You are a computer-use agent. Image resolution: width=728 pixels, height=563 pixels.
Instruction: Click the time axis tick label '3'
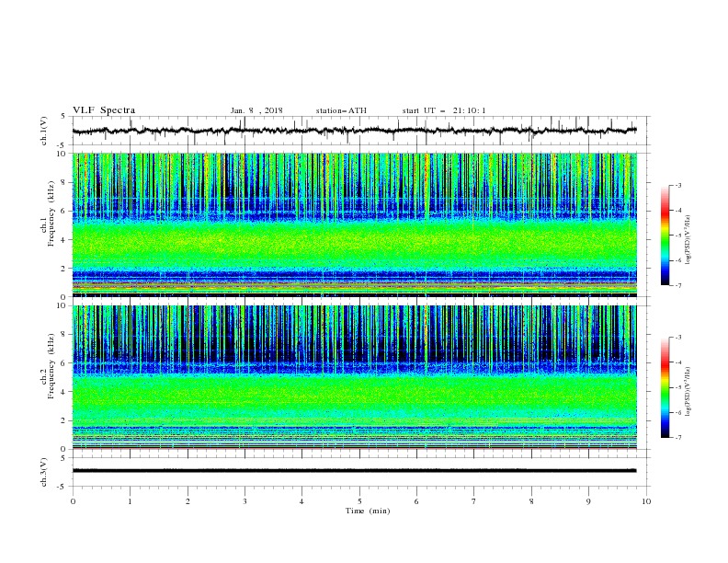click(x=245, y=501)
